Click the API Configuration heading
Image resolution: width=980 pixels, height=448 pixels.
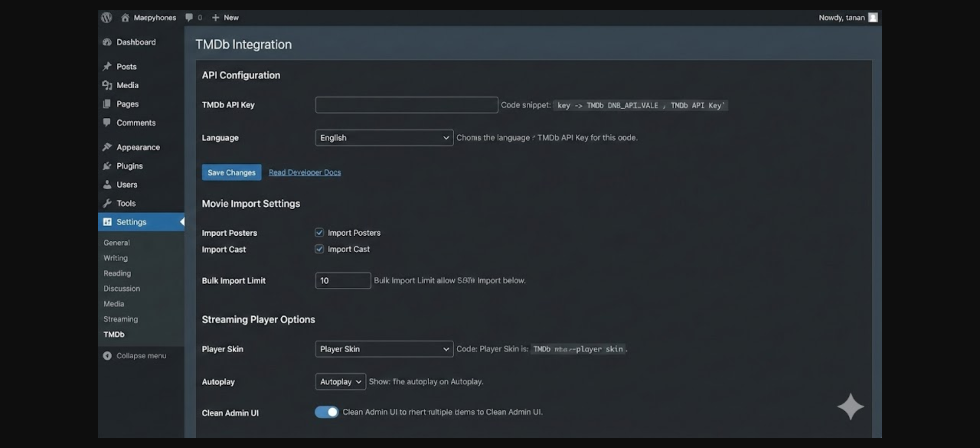[241, 75]
